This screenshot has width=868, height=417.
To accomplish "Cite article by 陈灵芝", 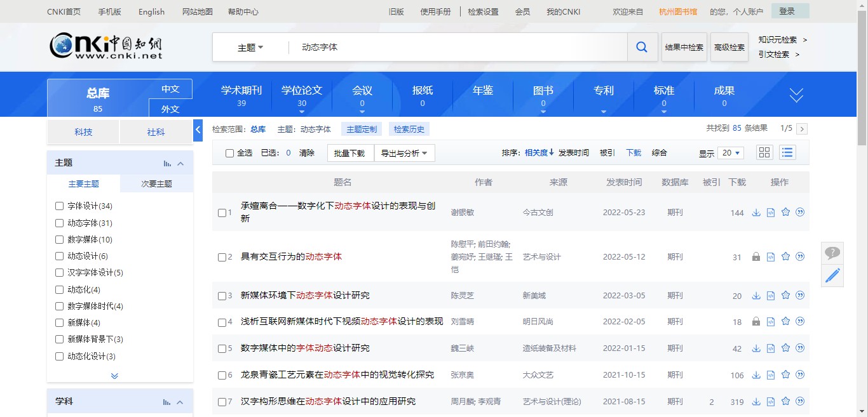I will (x=800, y=295).
